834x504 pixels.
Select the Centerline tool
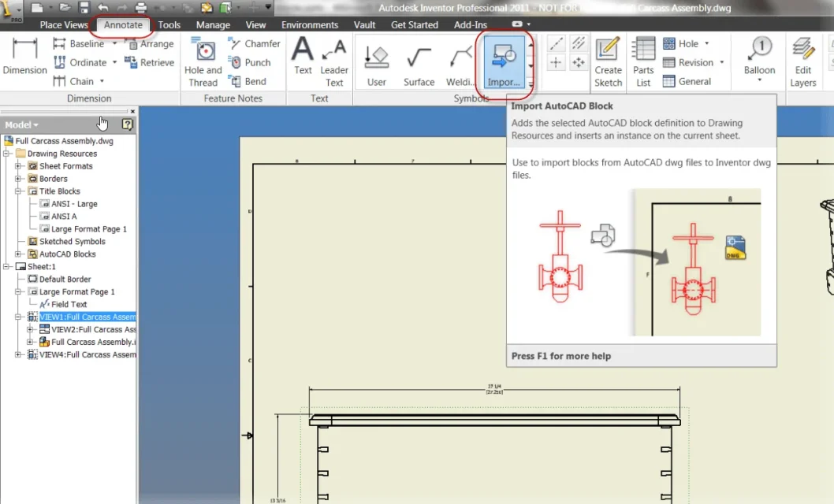point(556,44)
